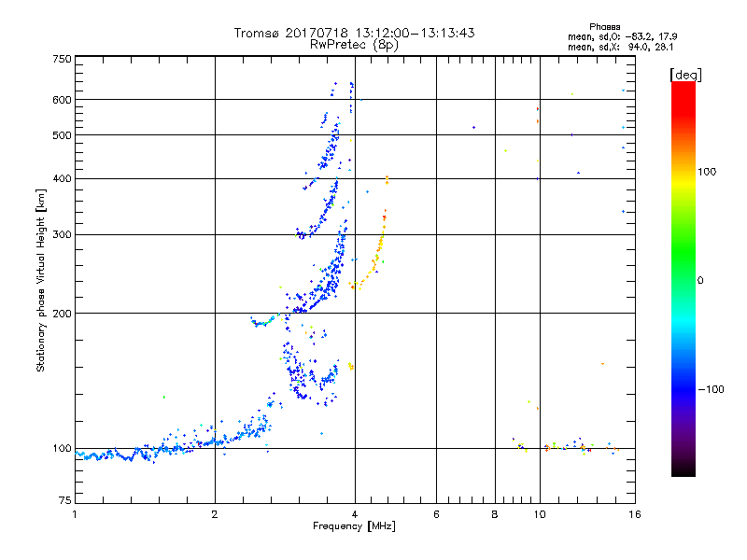Click the '4' frequency axis tick label
The image size is (747, 560).
355,514
